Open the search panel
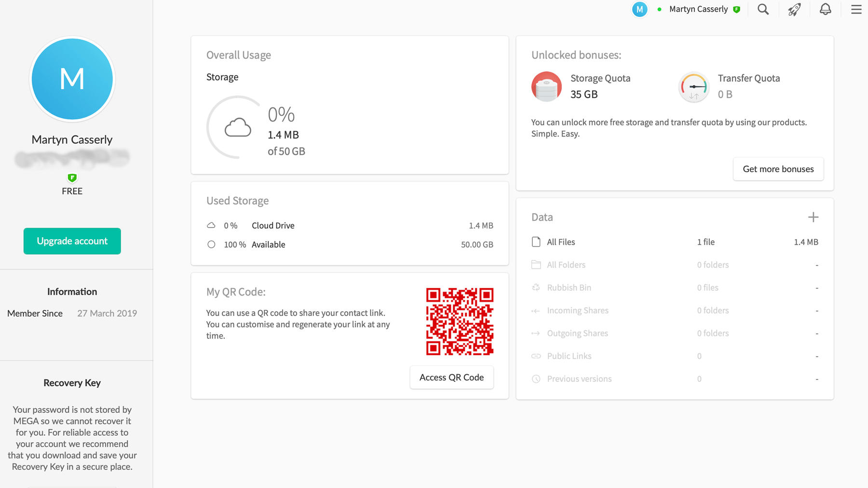 point(763,9)
